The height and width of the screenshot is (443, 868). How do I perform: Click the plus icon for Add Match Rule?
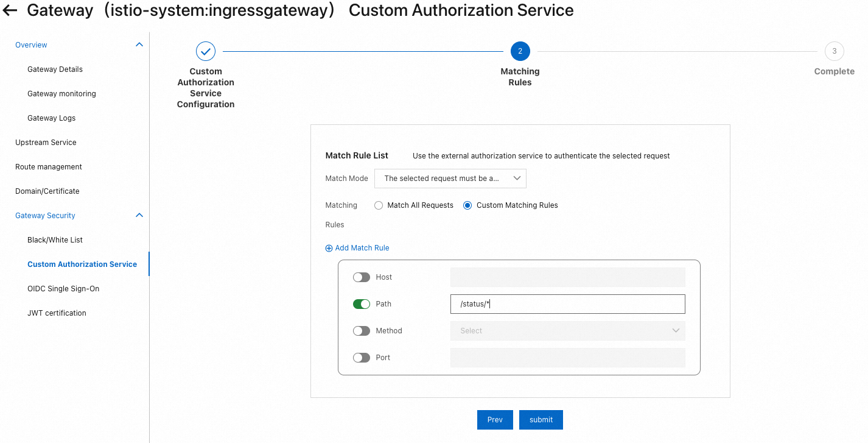(329, 248)
